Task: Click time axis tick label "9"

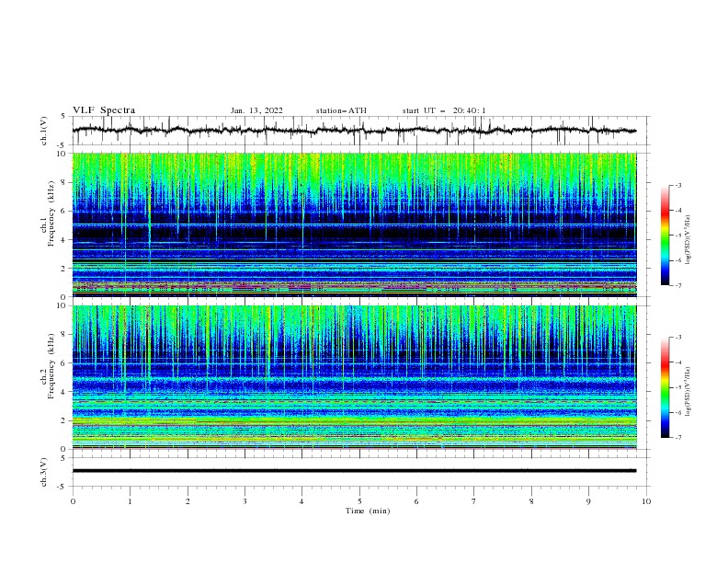Action: pos(588,501)
